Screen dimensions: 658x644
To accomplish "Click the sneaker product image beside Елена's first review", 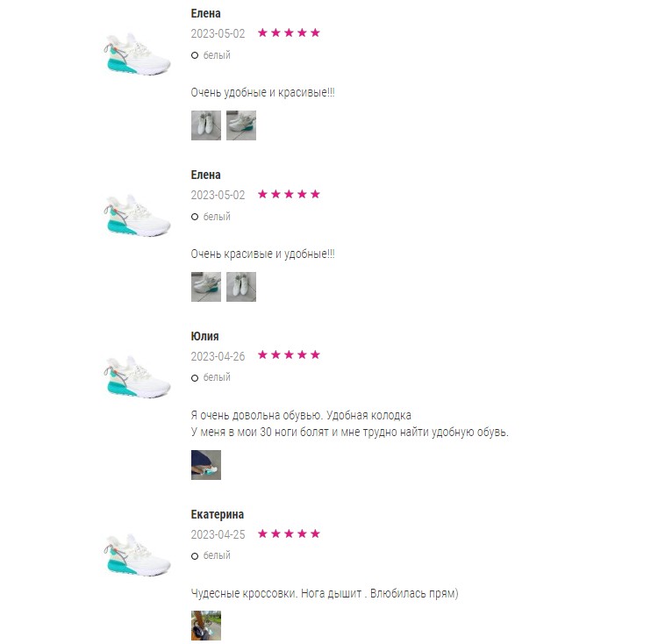I will click(137, 54).
